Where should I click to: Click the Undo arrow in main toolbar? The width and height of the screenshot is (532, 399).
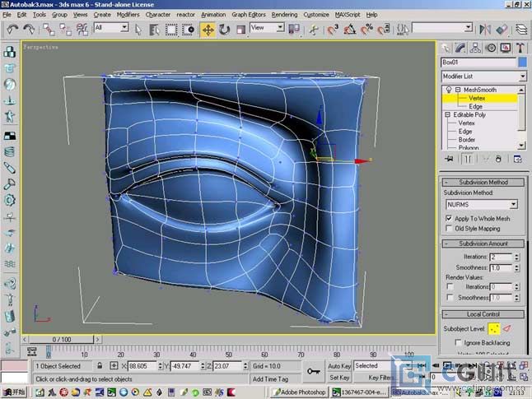[x=12, y=29]
